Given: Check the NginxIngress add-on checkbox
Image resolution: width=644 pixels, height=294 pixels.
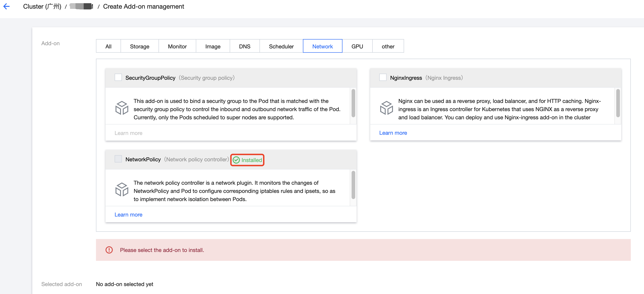Looking at the screenshot, I should click(x=383, y=77).
